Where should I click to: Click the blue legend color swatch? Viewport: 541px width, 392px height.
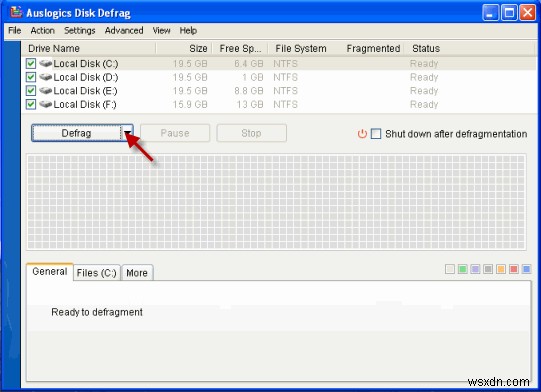pyautogui.click(x=527, y=269)
